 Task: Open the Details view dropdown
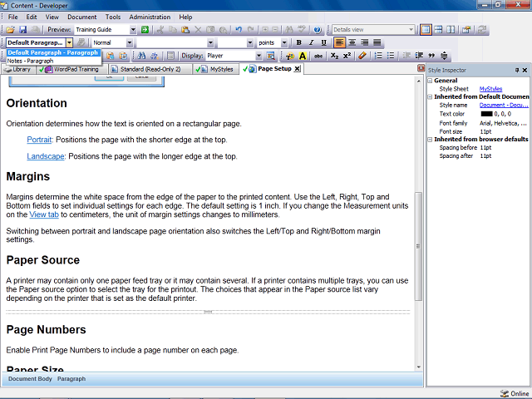coord(411,30)
